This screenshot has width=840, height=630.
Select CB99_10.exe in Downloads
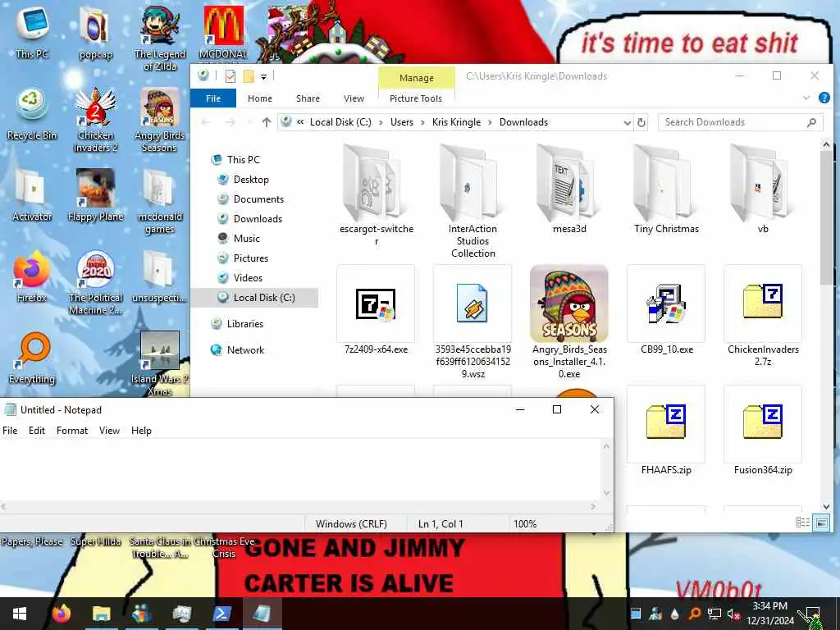tap(666, 309)
